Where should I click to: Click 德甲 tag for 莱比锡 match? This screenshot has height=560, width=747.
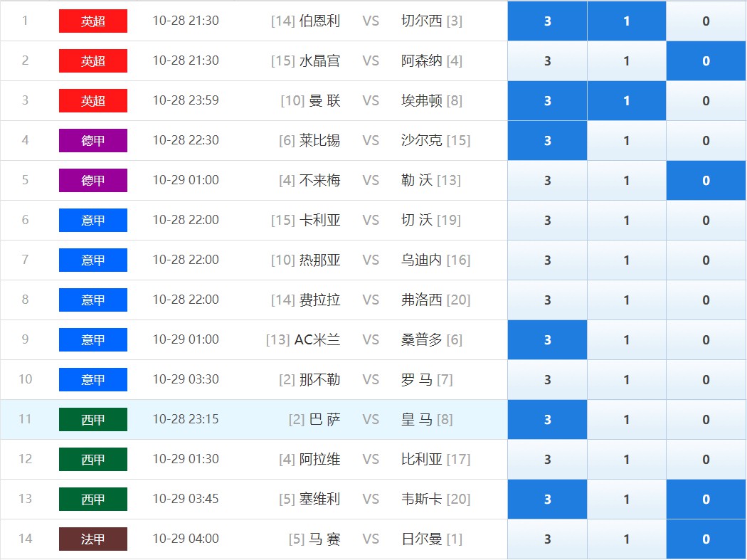(x=93, y=141)
